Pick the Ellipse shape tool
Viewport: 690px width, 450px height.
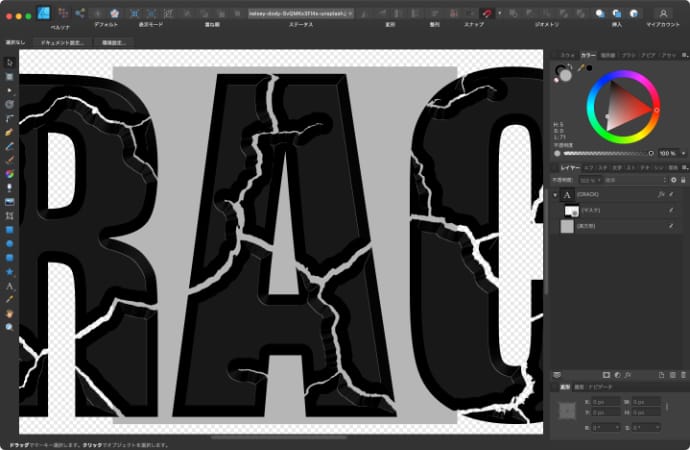click(9, 242)
